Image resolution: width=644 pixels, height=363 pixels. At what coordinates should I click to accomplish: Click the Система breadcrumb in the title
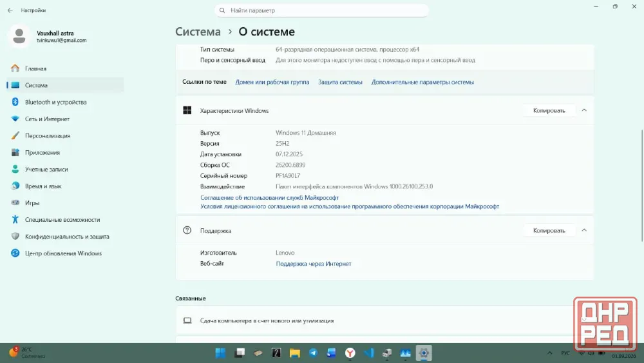198,32
